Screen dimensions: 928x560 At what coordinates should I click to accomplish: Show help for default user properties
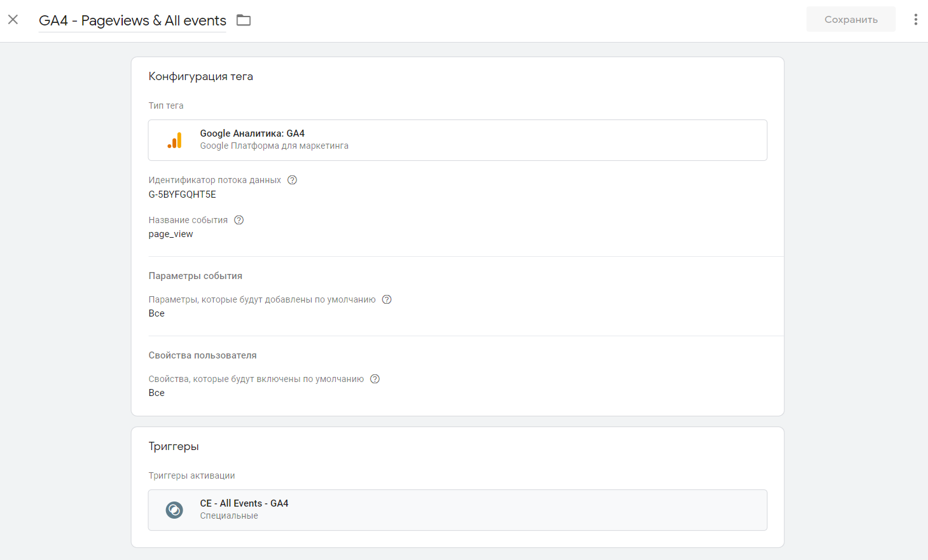click(x=375, y=379)
